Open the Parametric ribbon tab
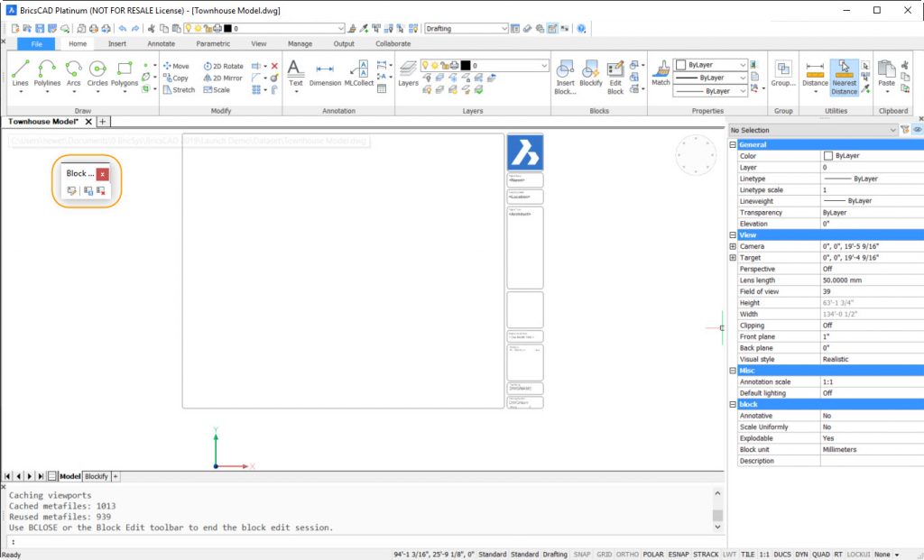Image resolution: width=924 pixels, height=560 pixels. 212,42
